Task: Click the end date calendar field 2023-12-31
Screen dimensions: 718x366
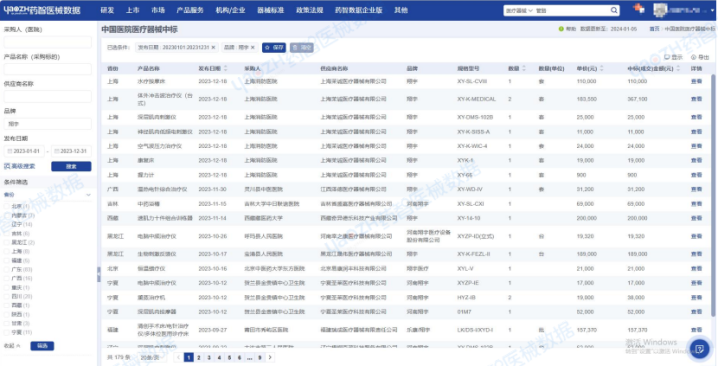Action: click(x=71, y=151)
